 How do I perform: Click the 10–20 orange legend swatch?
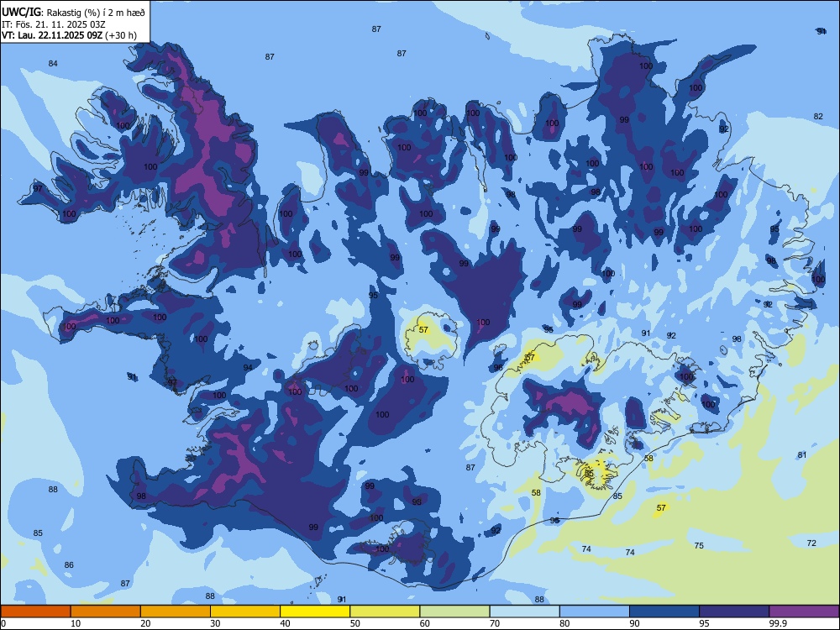coord(106,612)
